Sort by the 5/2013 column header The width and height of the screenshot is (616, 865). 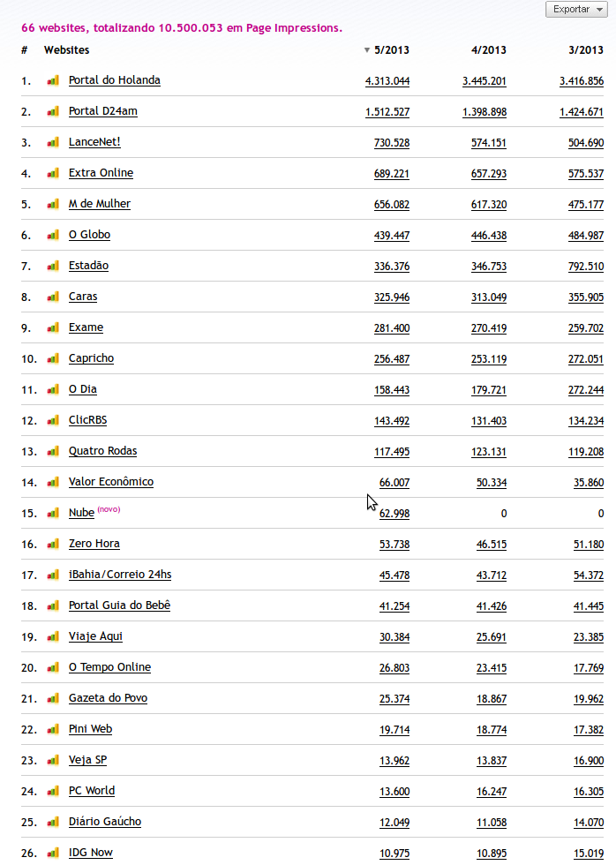point(392,50)
